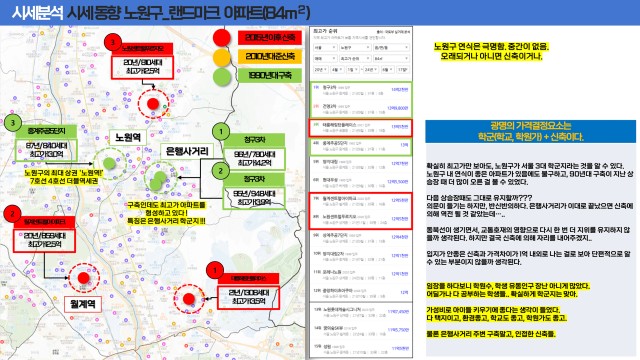The image size is (640, 360).
Task: Click the 최고가 순위 panel heading
Action: [x=326, y=31]
